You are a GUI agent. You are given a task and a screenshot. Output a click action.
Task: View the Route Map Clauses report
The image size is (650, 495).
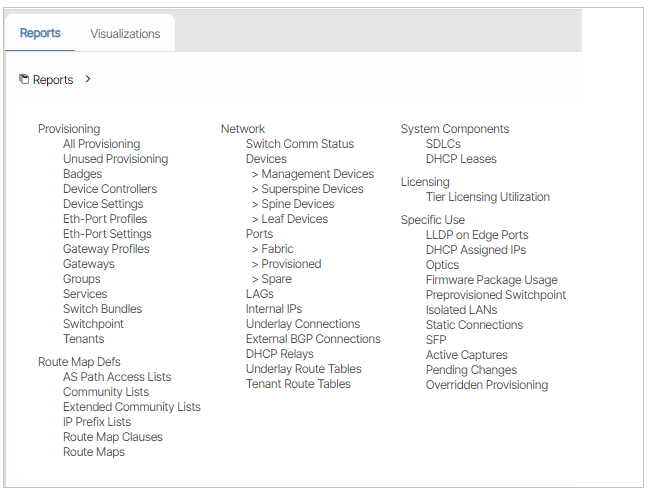click(113, 437)
